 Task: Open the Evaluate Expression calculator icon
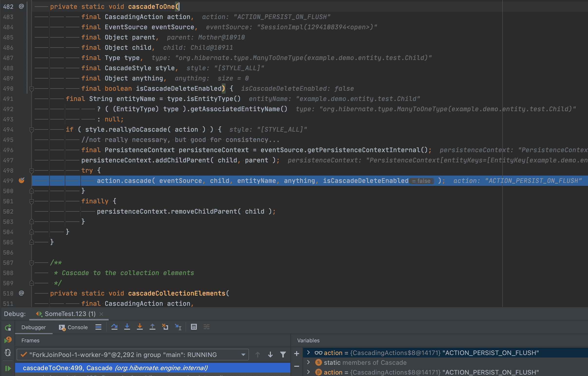click(194, 327)
